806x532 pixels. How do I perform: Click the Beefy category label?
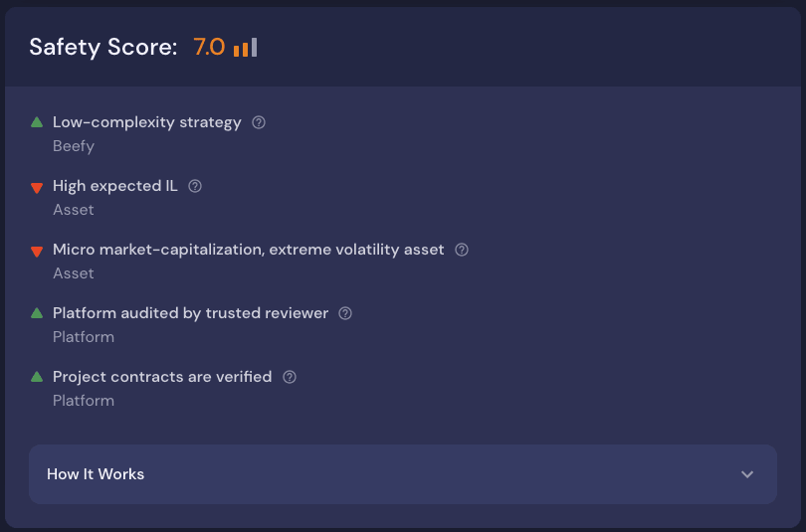coord(74,146)
